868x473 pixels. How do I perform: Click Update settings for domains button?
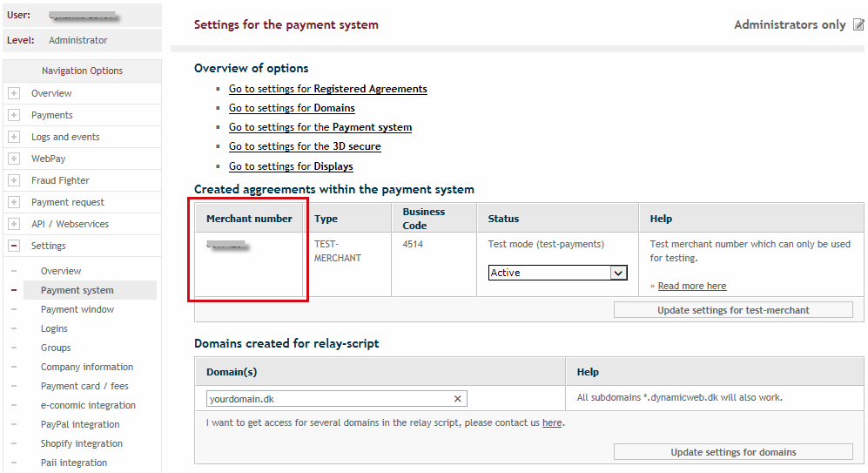tap(733, 452)
